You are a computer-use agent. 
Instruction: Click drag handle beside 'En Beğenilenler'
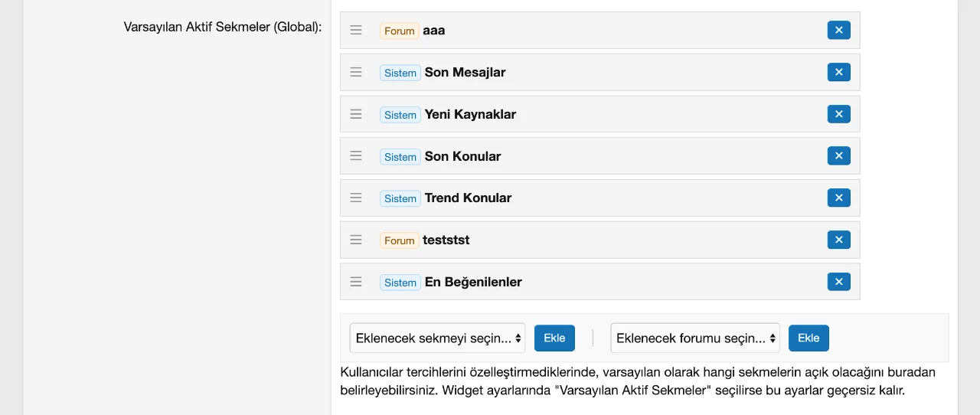(356, 282)
